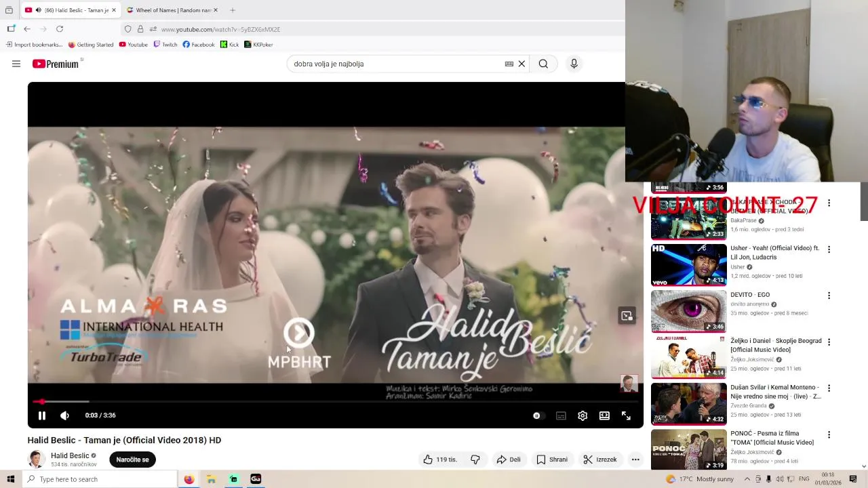Open a new browser tab with plus

click(x=233, y=10)
